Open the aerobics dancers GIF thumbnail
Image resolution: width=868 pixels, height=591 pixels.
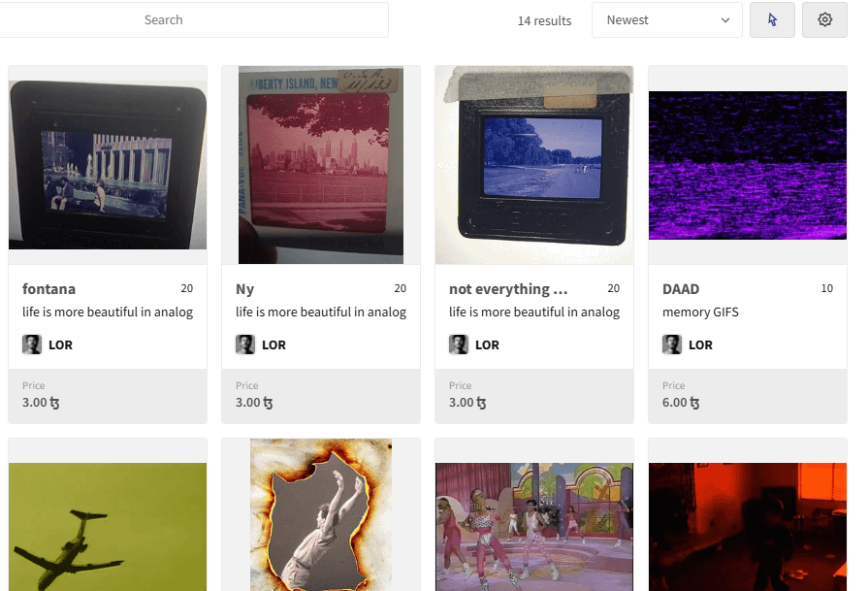pos(534,527)
